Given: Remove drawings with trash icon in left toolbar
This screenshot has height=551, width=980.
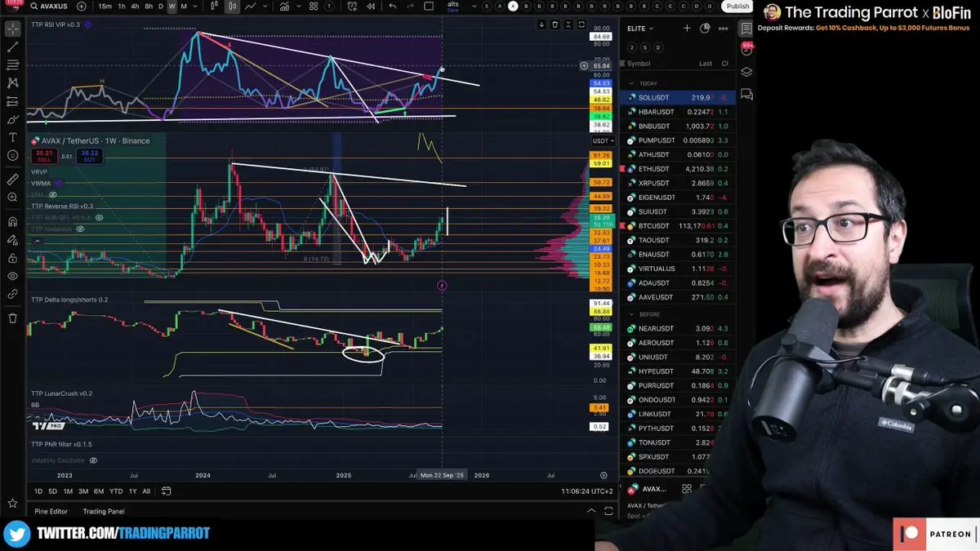Looking at the screenshot, I should point(13,318).
